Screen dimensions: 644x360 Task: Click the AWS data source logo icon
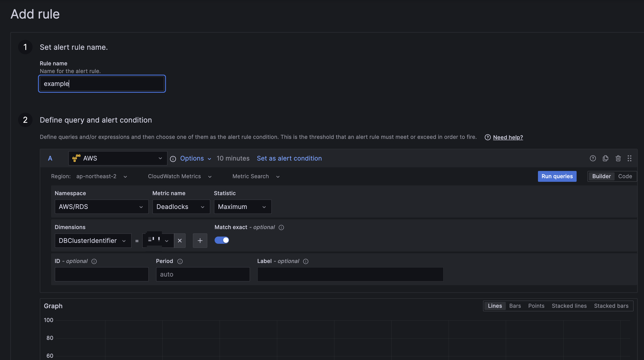tap(76, 158)
